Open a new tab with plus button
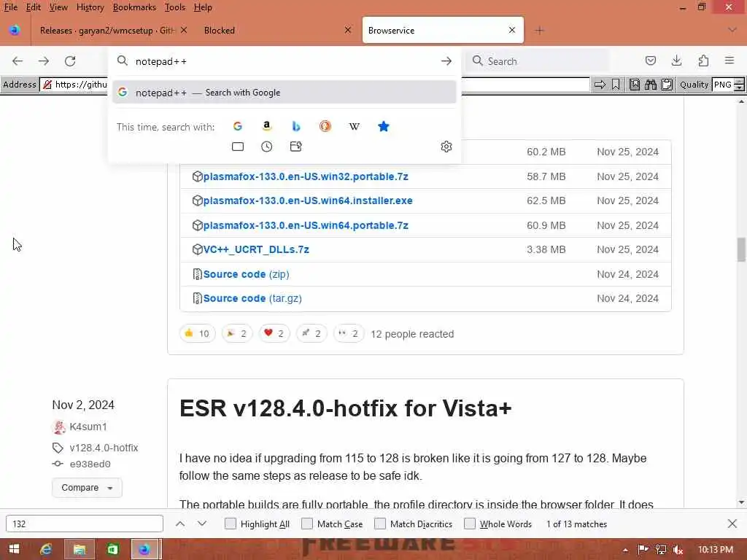 (539, 30)
